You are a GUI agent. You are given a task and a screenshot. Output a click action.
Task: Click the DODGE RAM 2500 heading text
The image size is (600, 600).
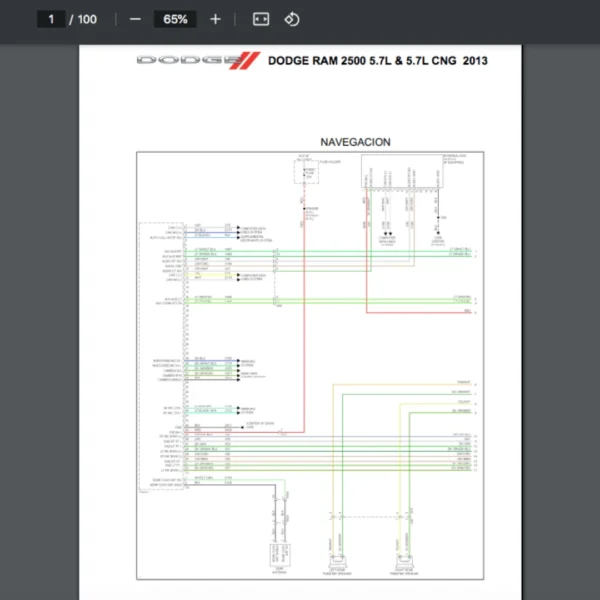(x=378, y=61)
